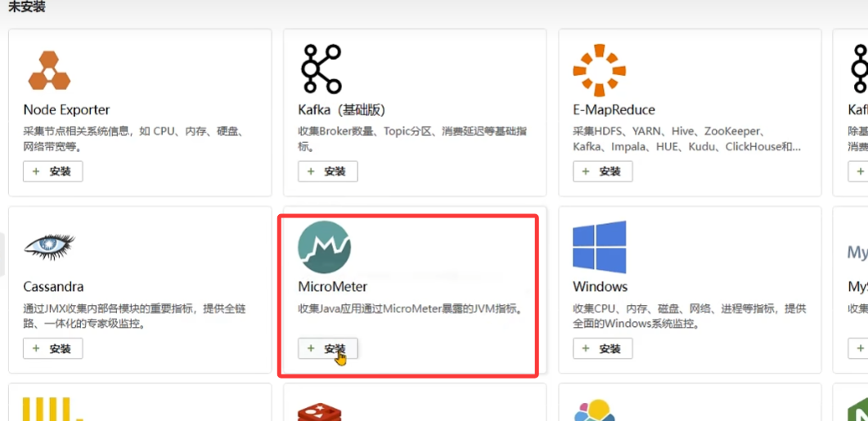Open the Cassandra card title
The width and height of the screenshot is (868, 421).
(53, 287)
